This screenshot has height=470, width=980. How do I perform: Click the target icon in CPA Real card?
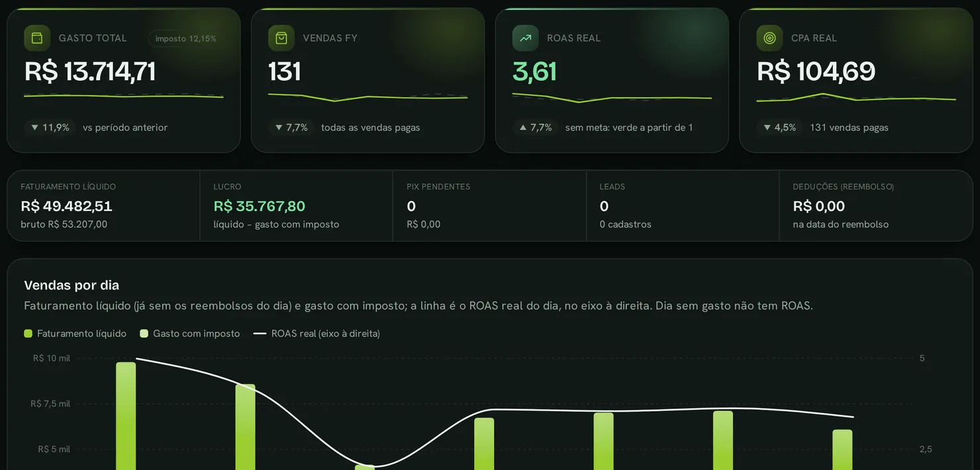pyautogui.click(x=769, y=38)
